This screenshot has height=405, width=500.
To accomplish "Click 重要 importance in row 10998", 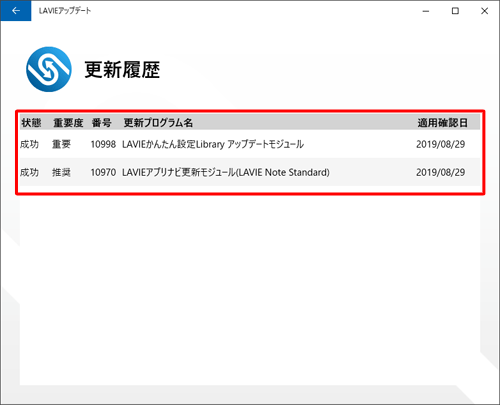I will (61, 144).
